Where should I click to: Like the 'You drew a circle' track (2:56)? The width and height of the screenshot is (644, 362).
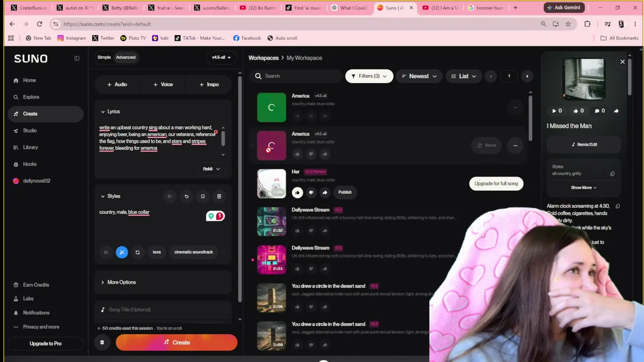pyautogui.click(x=297, y=307)
